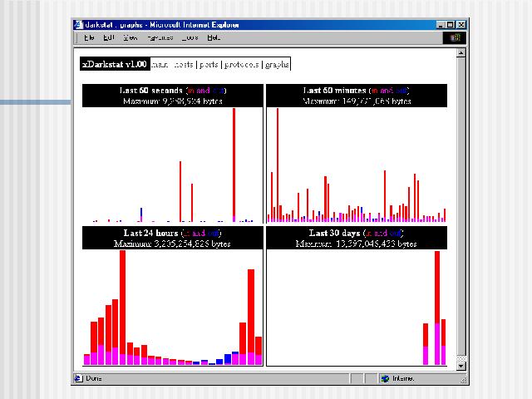The image size is (532, 399).
Task: Open the Help menu
Action: (214, 37)
